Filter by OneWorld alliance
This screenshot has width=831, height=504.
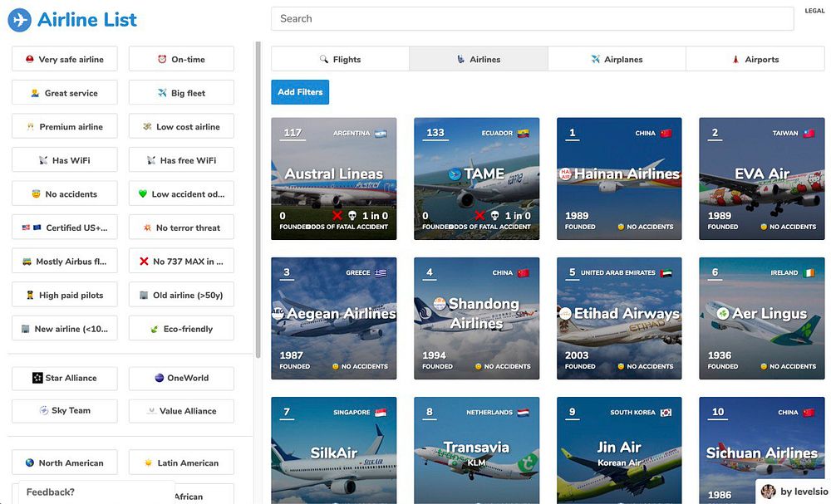[181, 378]
